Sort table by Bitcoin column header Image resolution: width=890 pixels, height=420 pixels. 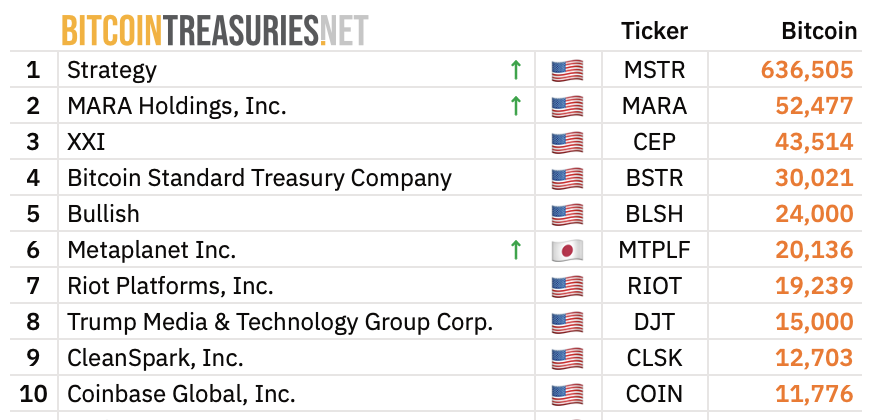point(819,31)
